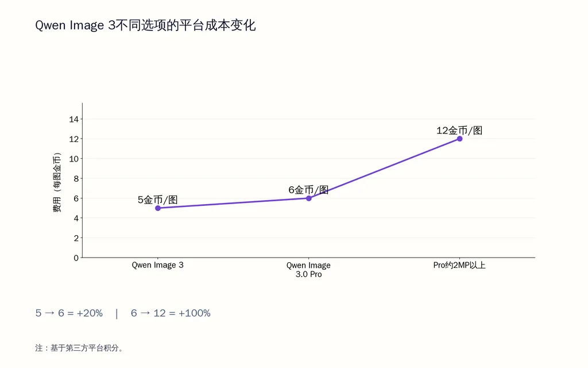This screenshot has height=368, width=588.
Task: Click the x-axis label 'Pro约2MP以上'
Action: click(459, 265)
